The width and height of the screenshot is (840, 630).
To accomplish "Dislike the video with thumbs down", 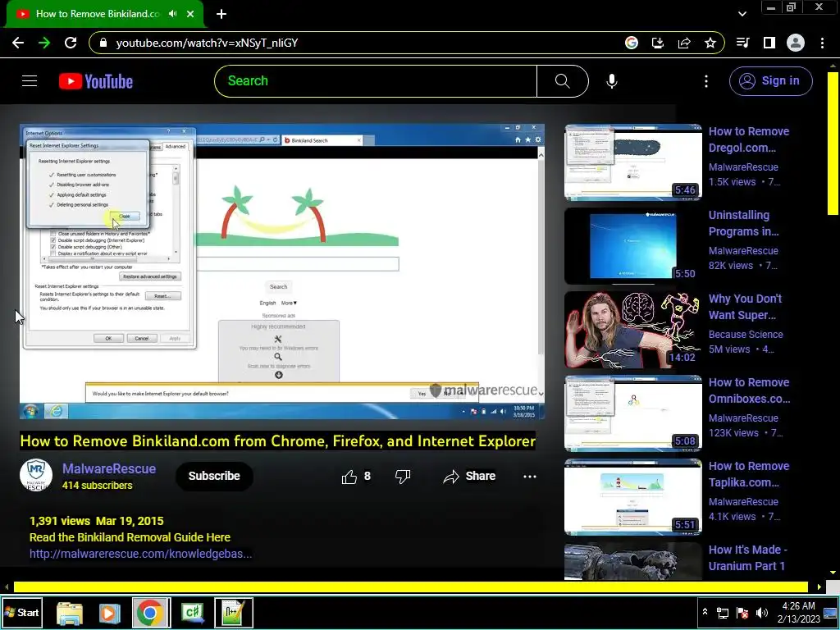I will point(402,477).
